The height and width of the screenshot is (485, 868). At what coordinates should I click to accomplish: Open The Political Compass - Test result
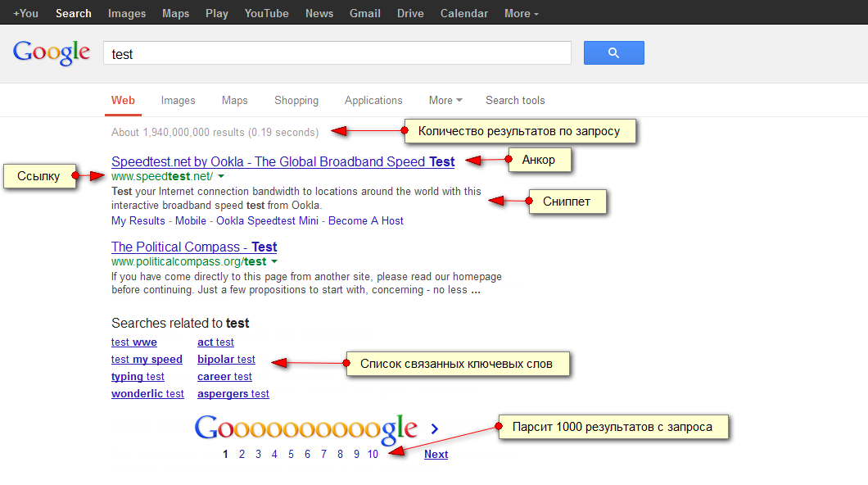tap(194, 247)
